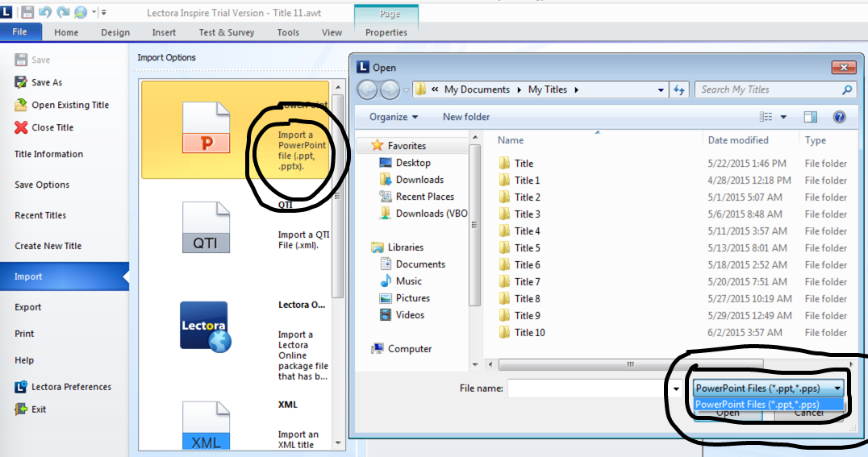Open Title Information section
868x457 pixels.
[48, 155]
